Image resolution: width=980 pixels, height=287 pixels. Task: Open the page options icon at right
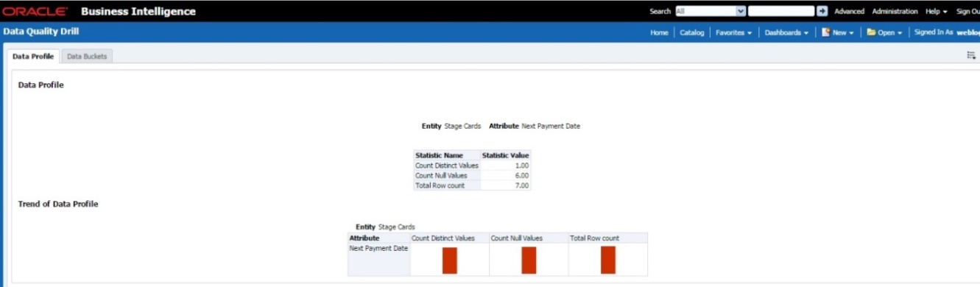pos(971,55)
